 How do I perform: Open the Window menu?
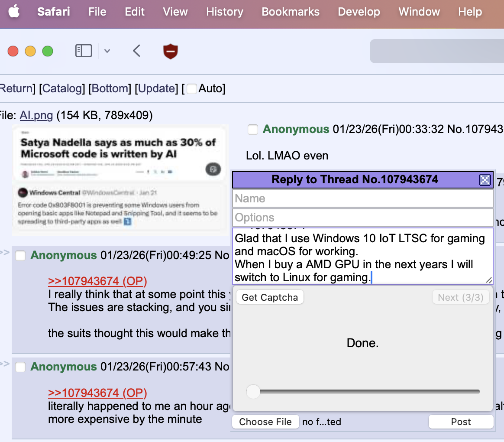419,12
